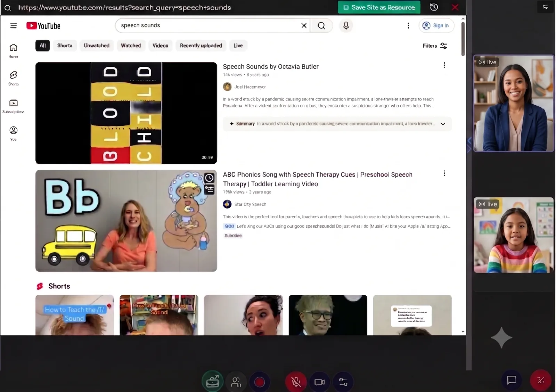Screen dimensions: 556x392
Task: Open the toolbox resources button
Action: [212, 382]
